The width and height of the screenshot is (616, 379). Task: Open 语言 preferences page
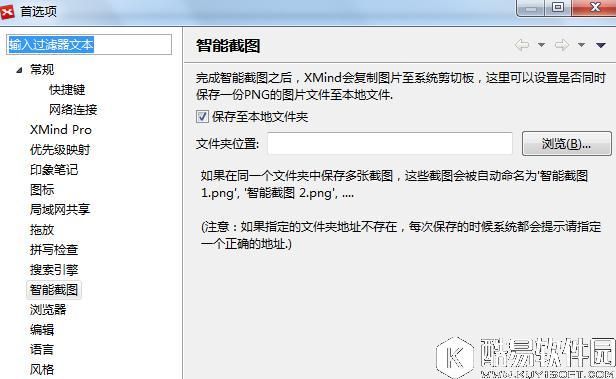point(42,350)
